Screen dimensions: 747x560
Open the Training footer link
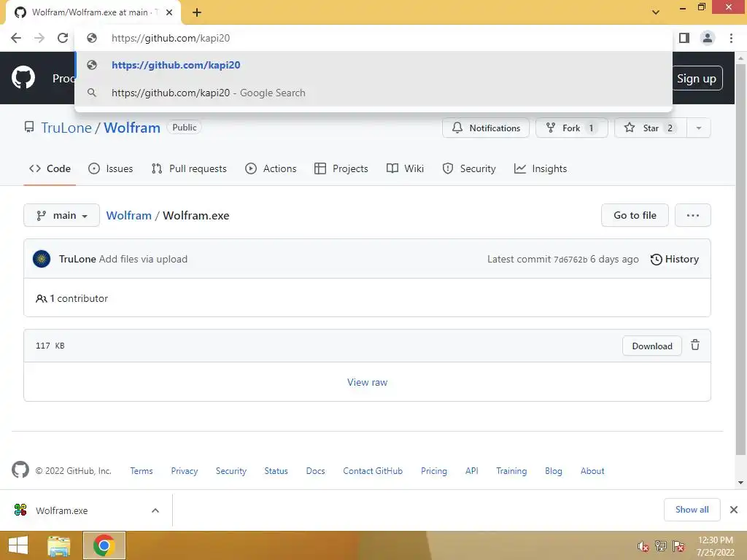[x=511, y=471]
